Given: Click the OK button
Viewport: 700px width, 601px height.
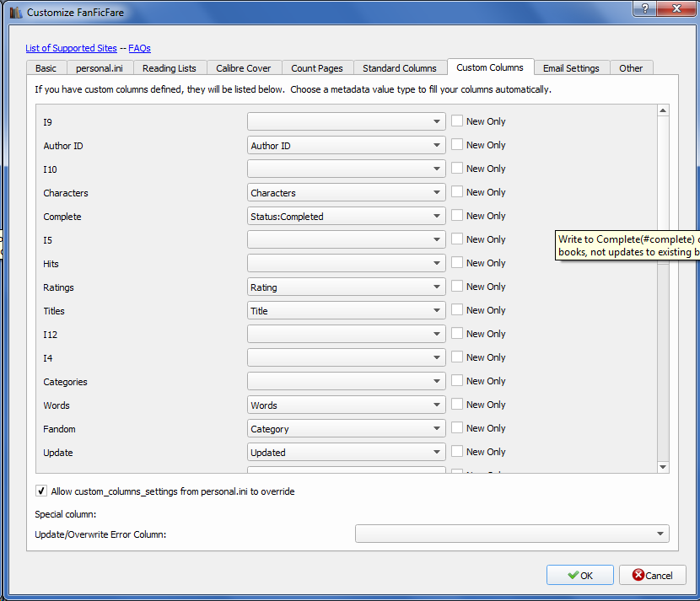Looking at the screenshot, I should (x=580, y=575).
